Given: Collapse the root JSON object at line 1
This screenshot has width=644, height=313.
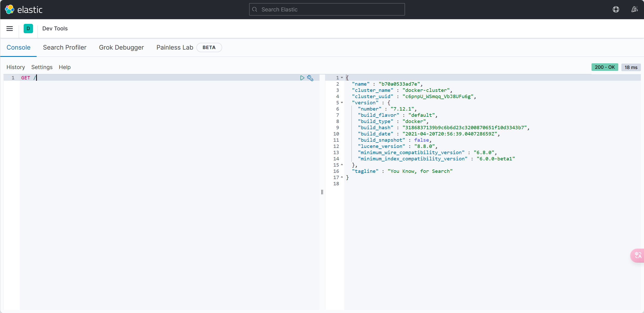Looking at the screenshot, I should tap(342, 78).
